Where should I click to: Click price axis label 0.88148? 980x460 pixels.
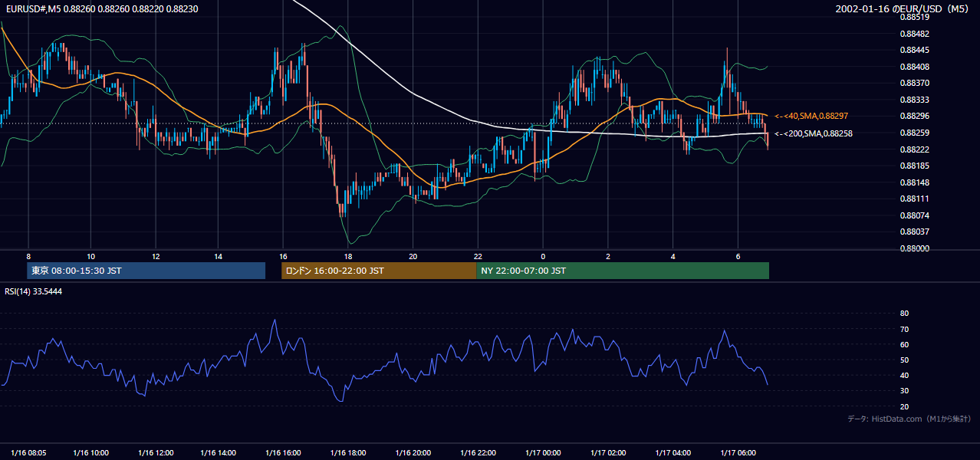(914, 182)
